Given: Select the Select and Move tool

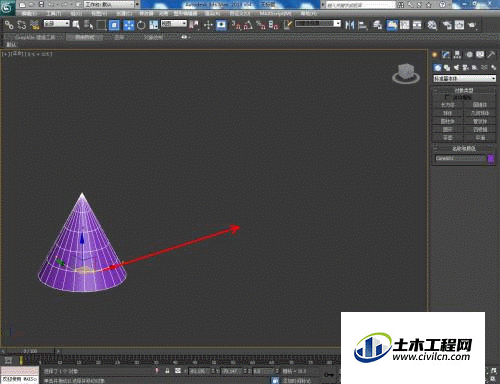Looking at the screenshot, I should (129, 25).
